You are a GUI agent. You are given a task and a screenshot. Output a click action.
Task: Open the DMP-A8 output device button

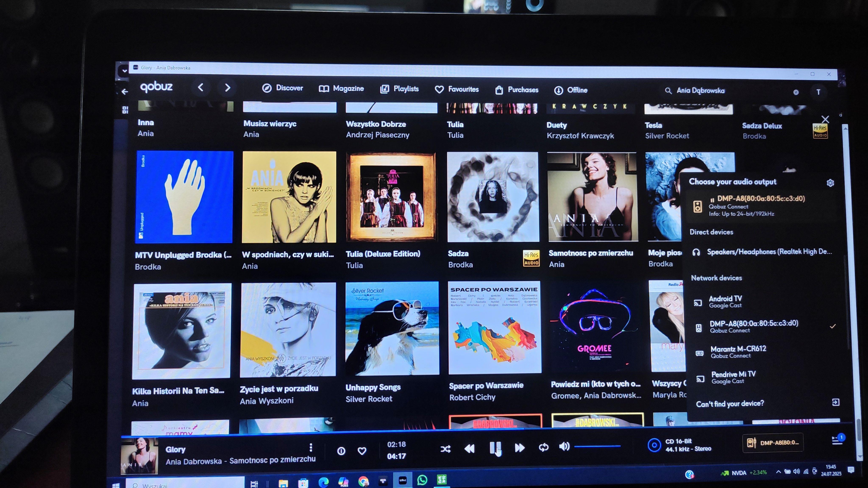tap(773, 442)
